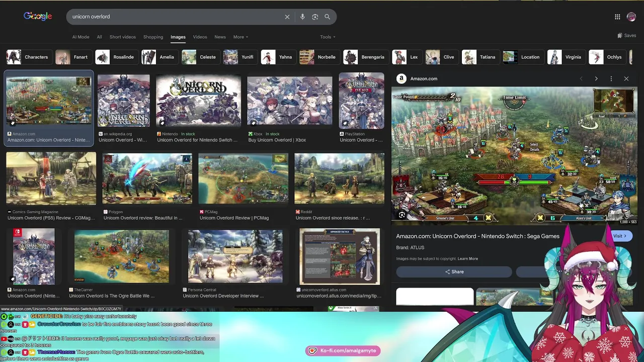Go to previous image in preview panel
Screen dimensions: 644x362
[581, 78]
